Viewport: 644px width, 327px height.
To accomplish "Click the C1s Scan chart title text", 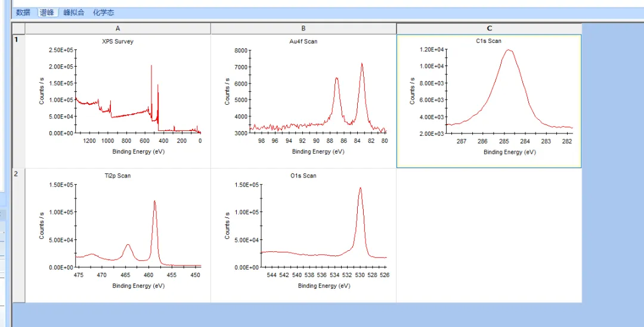I will (x=487, y=41).
